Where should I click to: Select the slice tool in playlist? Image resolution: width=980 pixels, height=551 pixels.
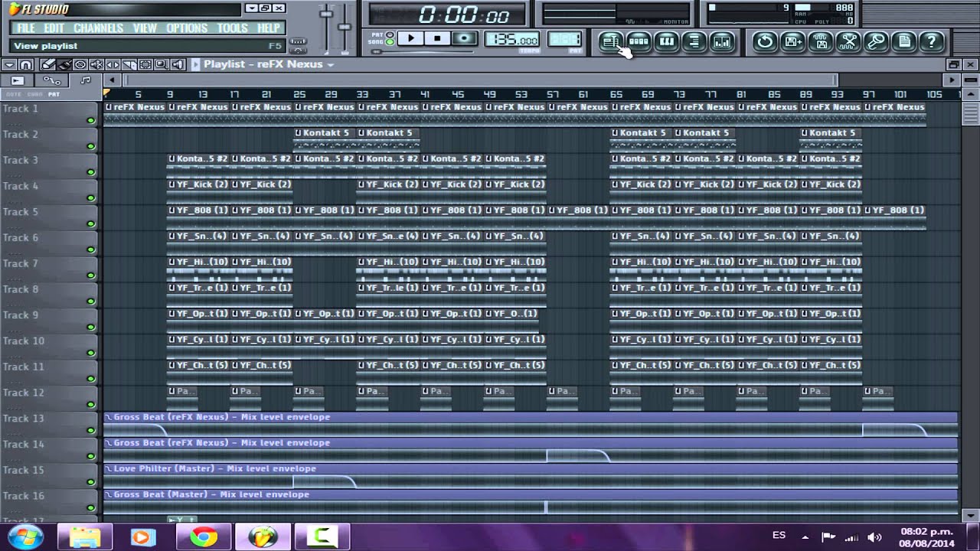coord(129,64)
